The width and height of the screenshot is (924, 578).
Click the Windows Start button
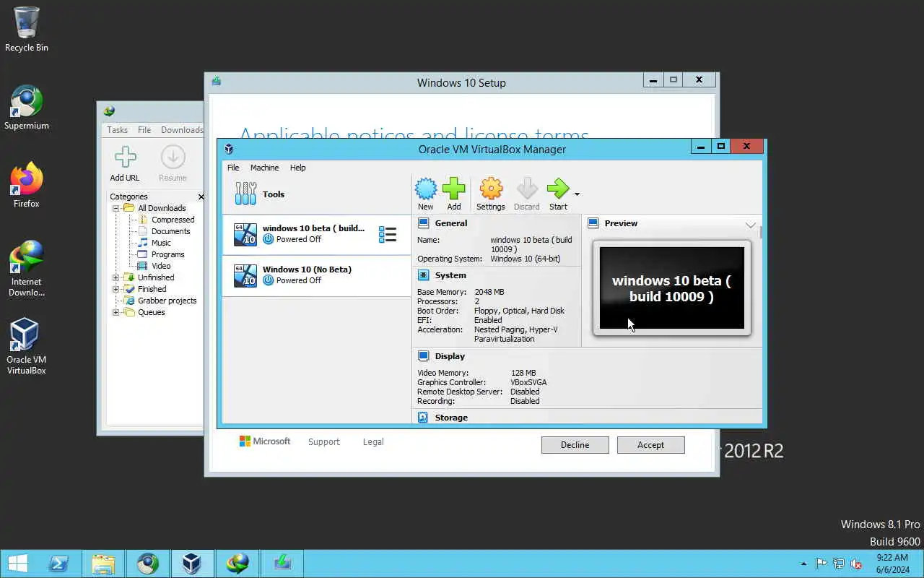(x=17, y=564)
